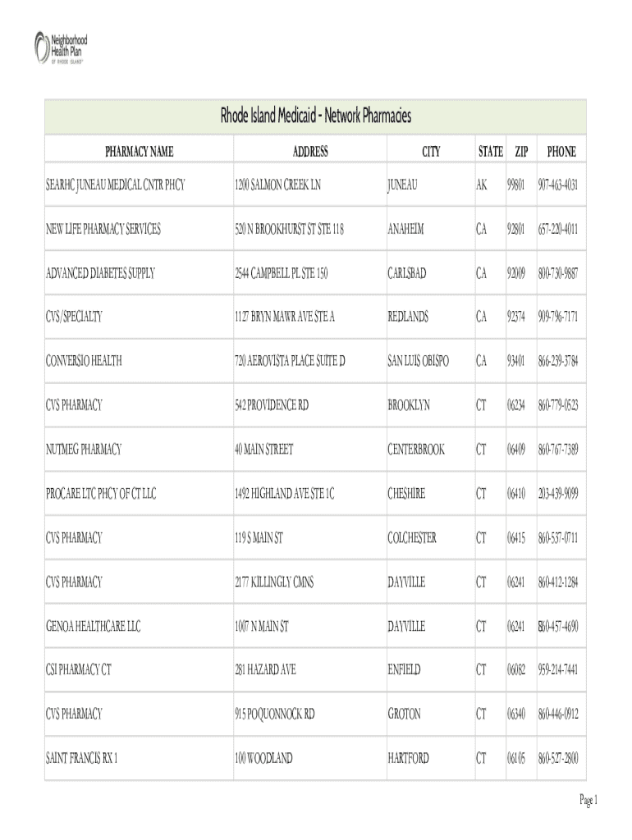Select the ZIP column header
This screenshot has height=840, width=632.
521,152
